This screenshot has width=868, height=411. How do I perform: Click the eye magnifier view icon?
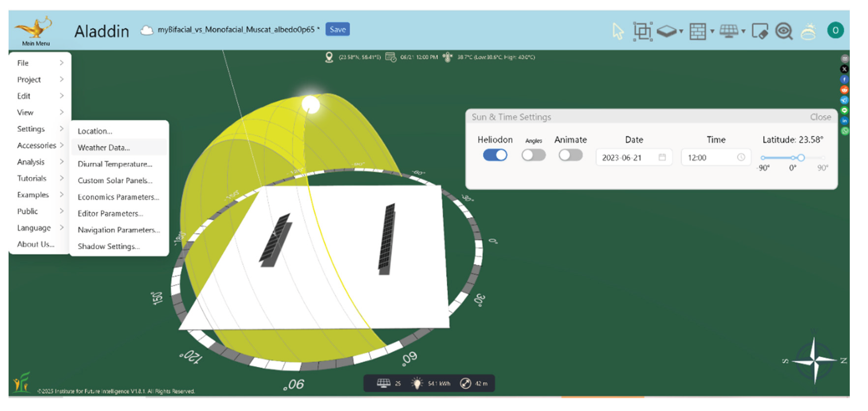(x=784, y=31)
